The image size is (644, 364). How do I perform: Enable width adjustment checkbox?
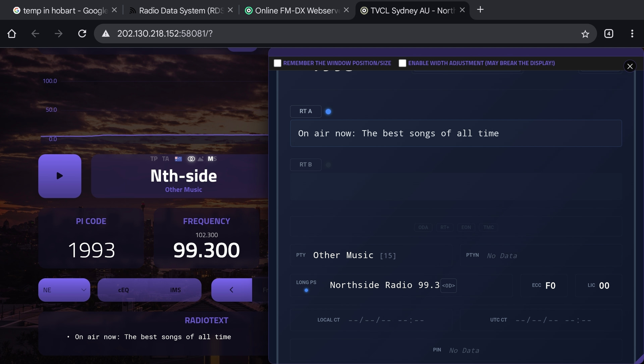point(402,63)
